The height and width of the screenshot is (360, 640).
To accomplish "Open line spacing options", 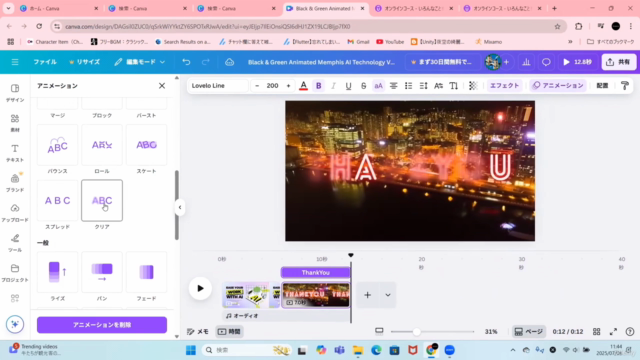I will click(423, 86).
